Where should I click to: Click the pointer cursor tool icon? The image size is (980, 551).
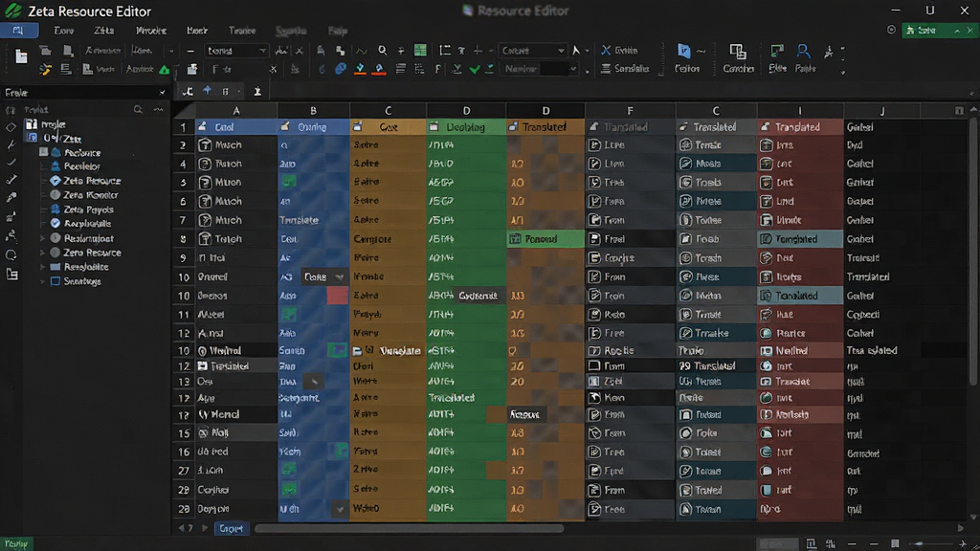575,51
